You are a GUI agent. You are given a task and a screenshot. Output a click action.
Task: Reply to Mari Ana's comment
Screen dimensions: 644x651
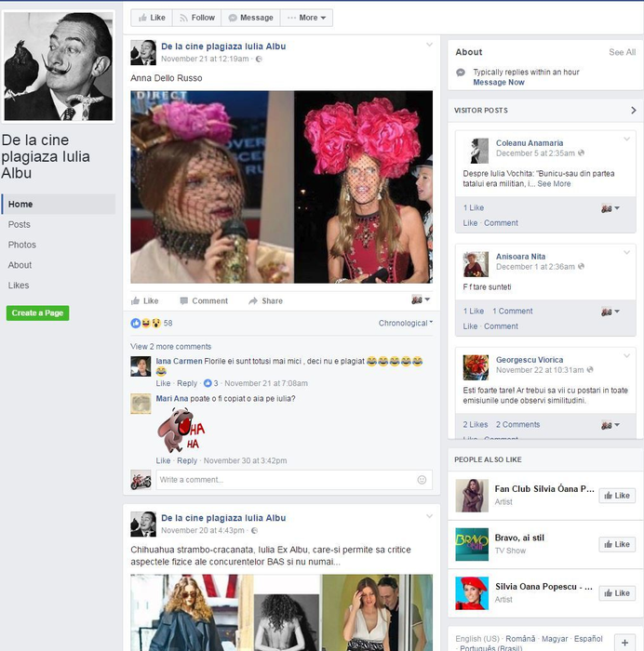(187, 461)
